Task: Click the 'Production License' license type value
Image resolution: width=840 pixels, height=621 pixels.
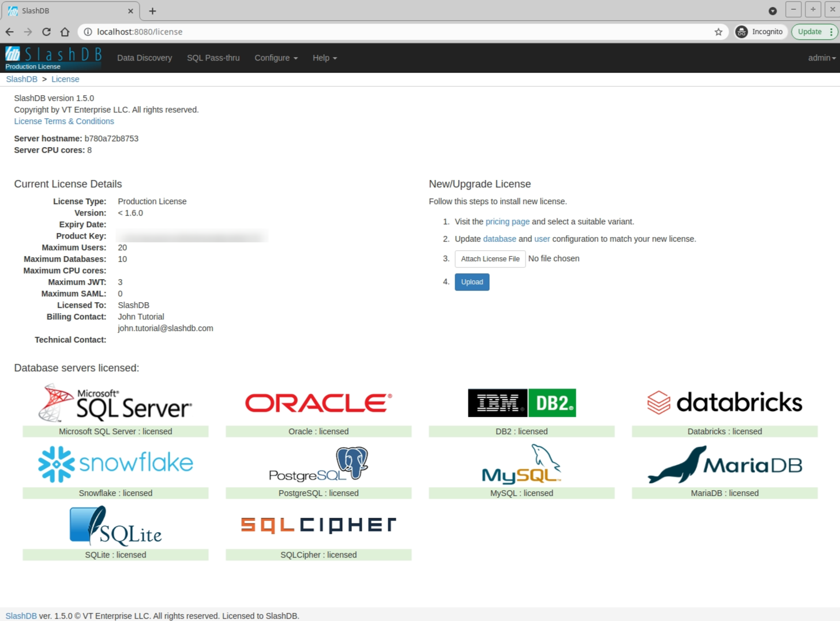Action: click(x=152, y=201)
